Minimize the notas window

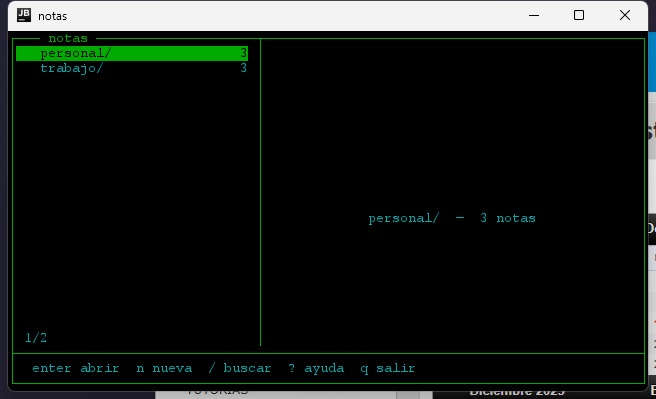[x=534, y=15]
